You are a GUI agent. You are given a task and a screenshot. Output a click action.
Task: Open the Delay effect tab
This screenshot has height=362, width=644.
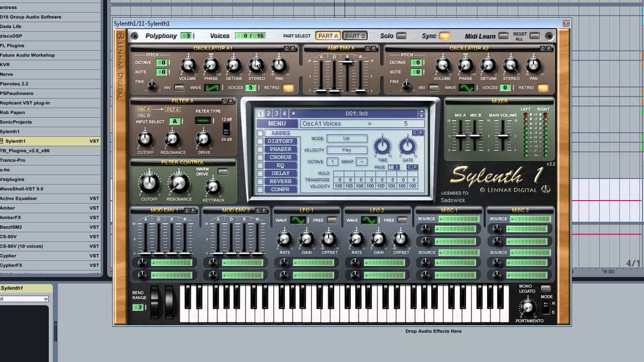(x=280, y=173)
